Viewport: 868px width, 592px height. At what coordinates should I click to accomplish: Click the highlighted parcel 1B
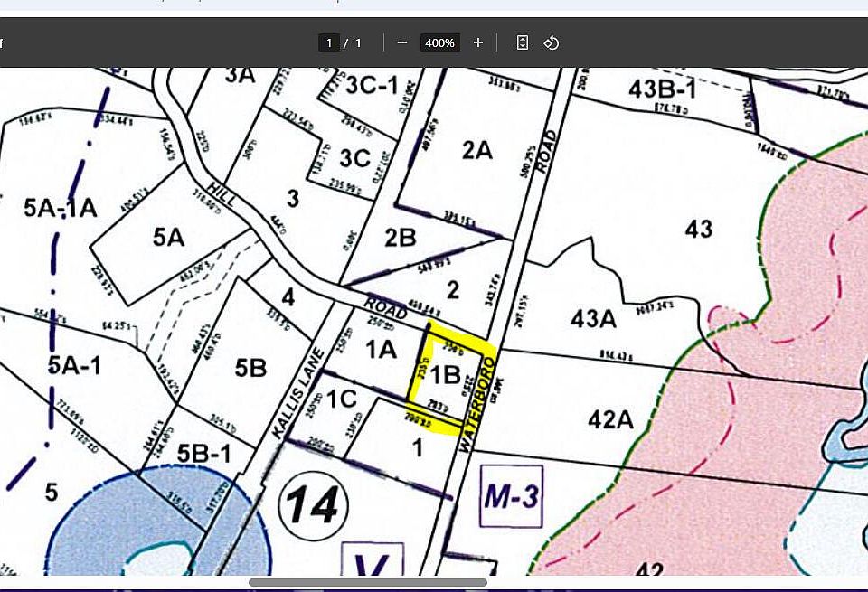click(x=446, y=374)
